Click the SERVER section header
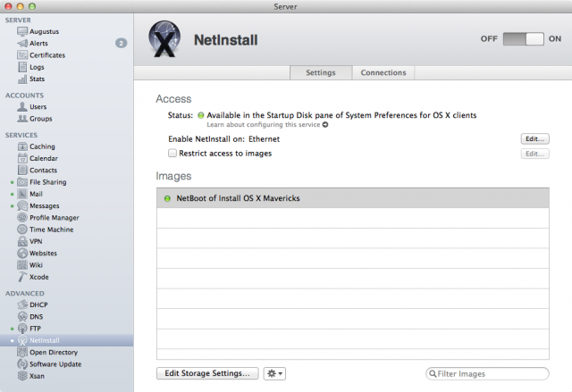 (x=18, y=20)
